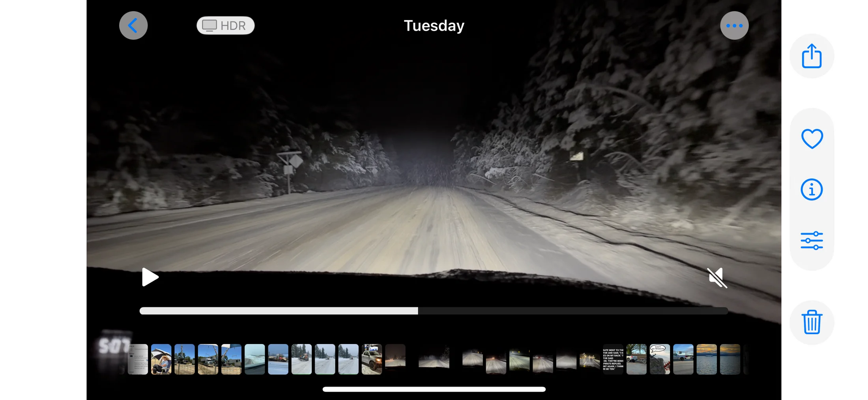This screenshot has height=400, width=868.
Task: Unmute the video with the speaker icon
Action: point(716,278)
